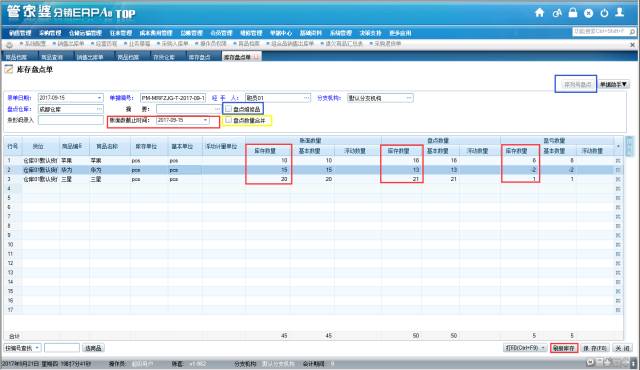Click the 序列号盘点 button
640x370 pixels.
577,84
